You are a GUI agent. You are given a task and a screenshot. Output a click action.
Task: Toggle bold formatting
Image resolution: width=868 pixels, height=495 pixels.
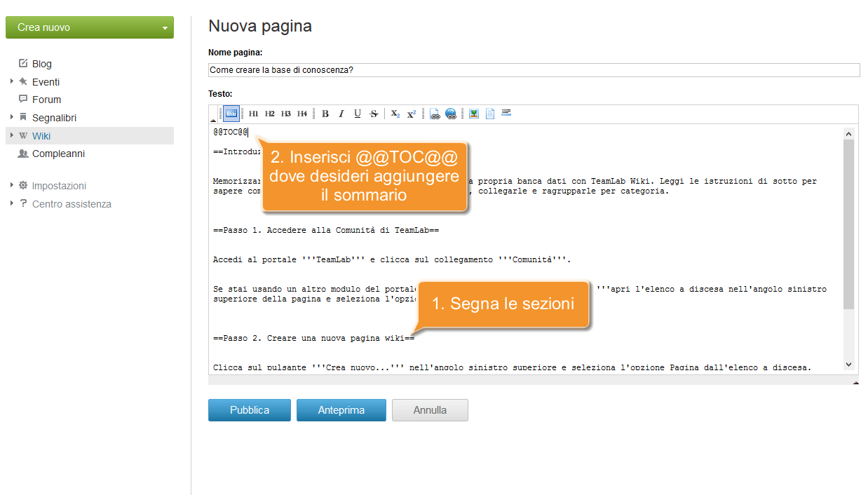click(x=325, y=114)
